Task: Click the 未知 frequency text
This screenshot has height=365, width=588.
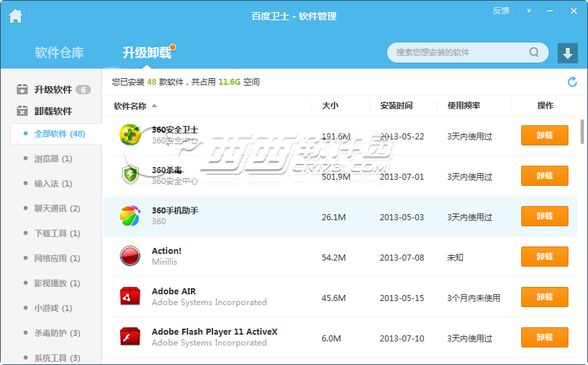Action: [x=455, y=257]
